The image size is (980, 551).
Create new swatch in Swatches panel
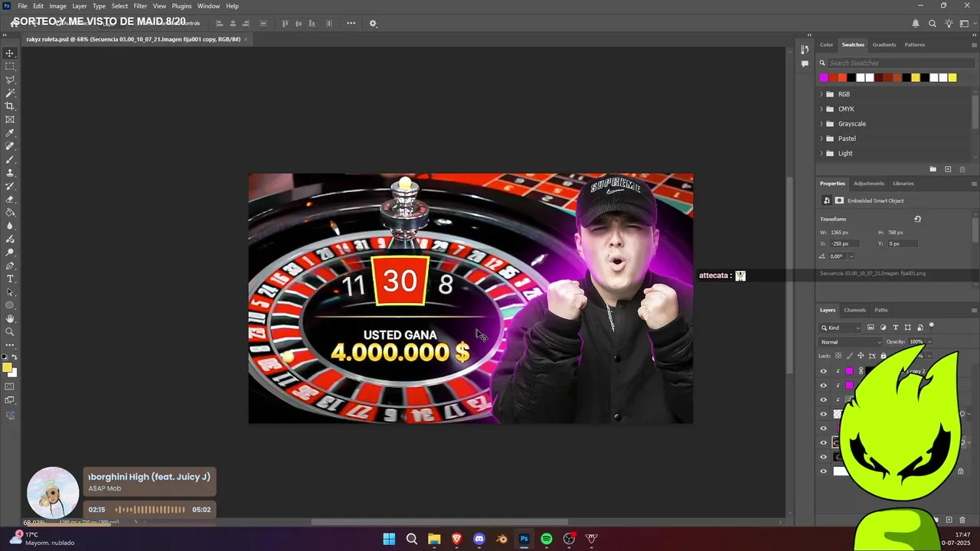click(948, 169)
